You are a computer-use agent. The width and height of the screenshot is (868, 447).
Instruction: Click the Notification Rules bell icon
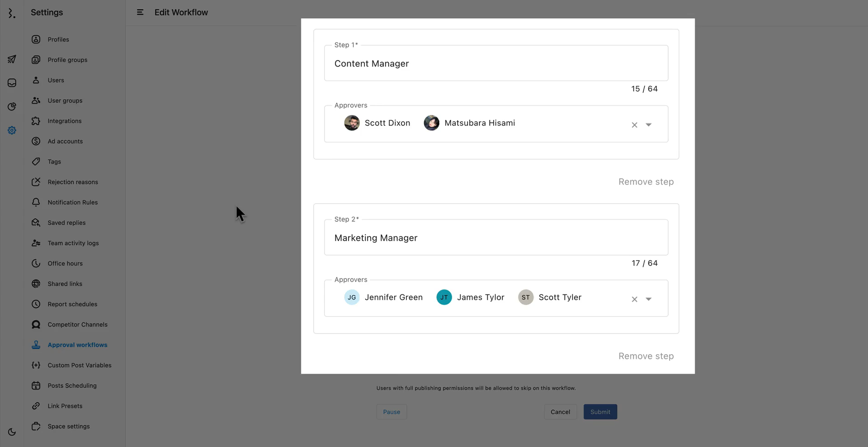[36, 202]
